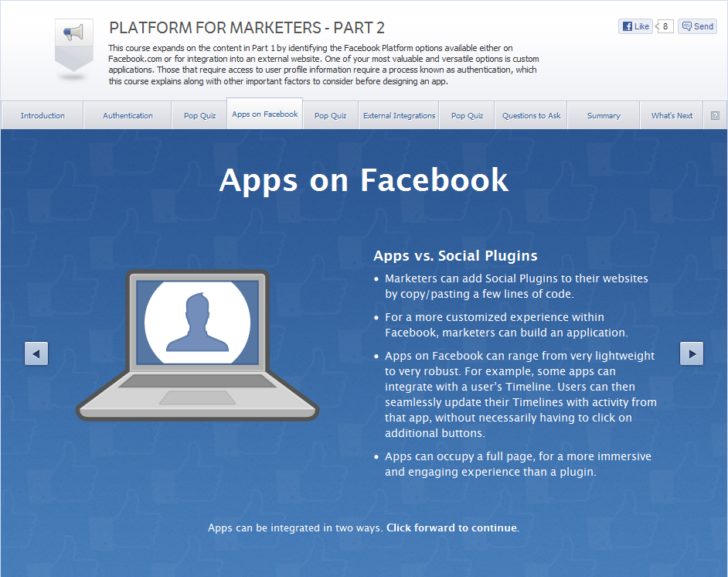Open the Questions to Ask tab
Image resolution: width=728 pixels, height=577 pixels.
(531, 116)
